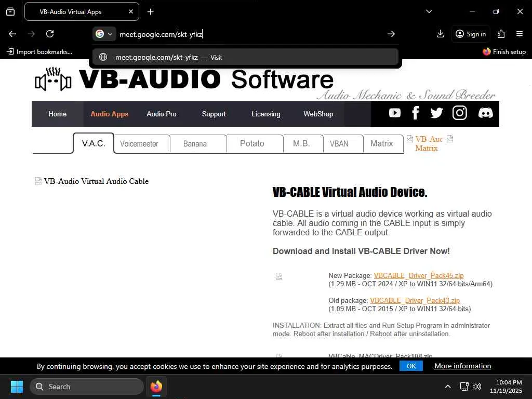Show hidden system tray icons chevron
Screen dimensions: 532x399
point(448,387)
